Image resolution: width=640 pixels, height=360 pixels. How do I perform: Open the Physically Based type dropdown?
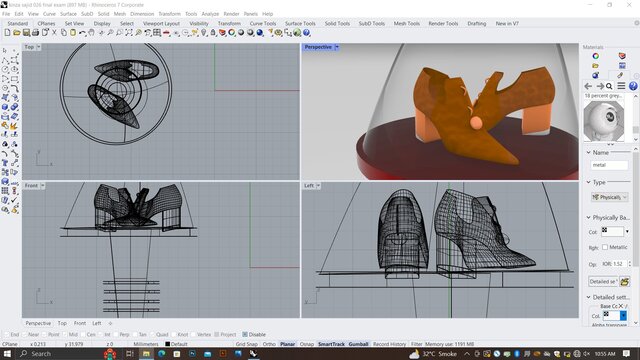pos(609,197)
